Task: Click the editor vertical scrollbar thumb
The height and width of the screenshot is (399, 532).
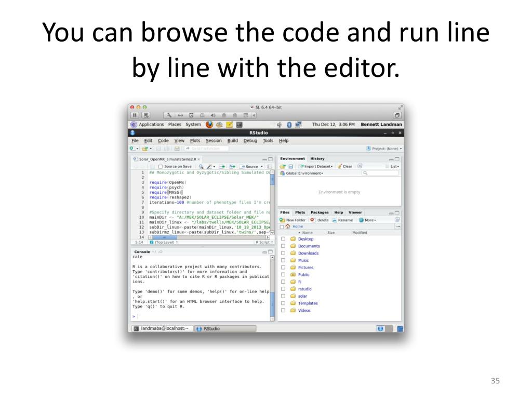Action: [x=272, y=180]
